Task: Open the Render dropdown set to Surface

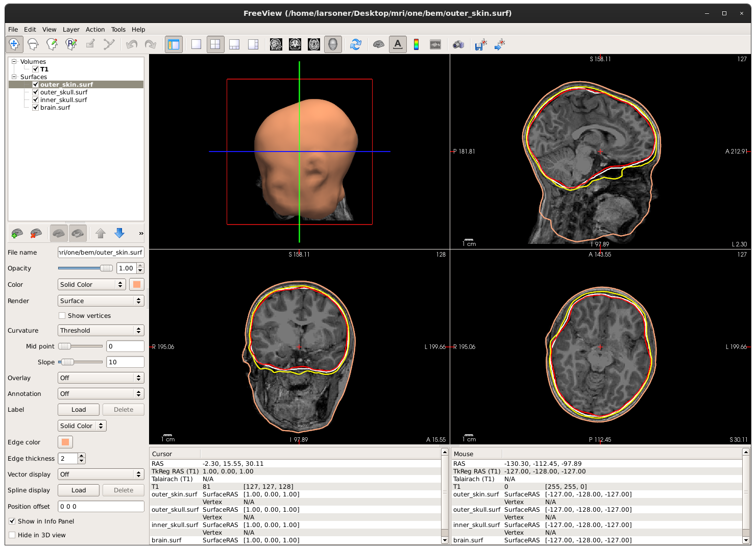Action: point(101,301)
